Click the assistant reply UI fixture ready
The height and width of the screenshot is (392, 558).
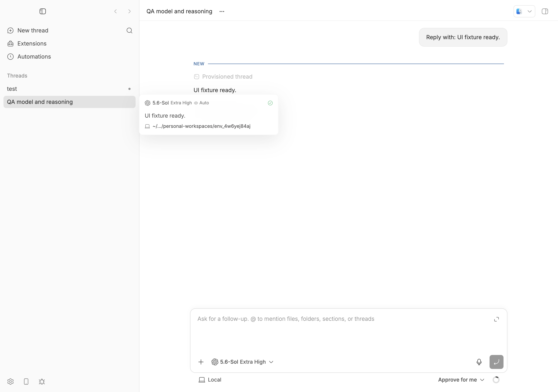click(x=215, y=90)
